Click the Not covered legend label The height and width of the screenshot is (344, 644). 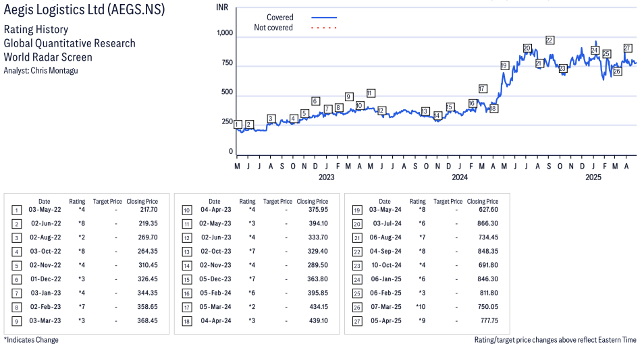(273, 28)
